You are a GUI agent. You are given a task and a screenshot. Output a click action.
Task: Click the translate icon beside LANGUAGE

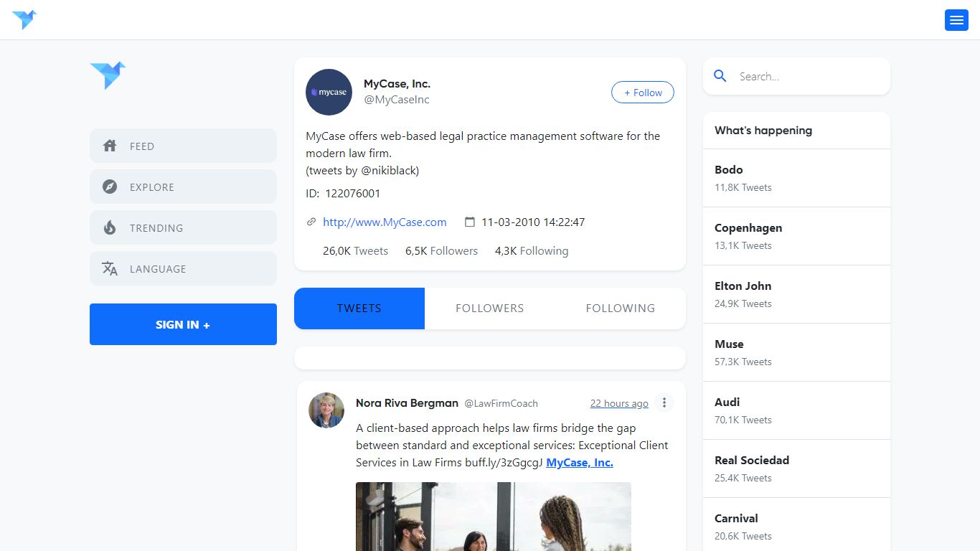point(110,268)
